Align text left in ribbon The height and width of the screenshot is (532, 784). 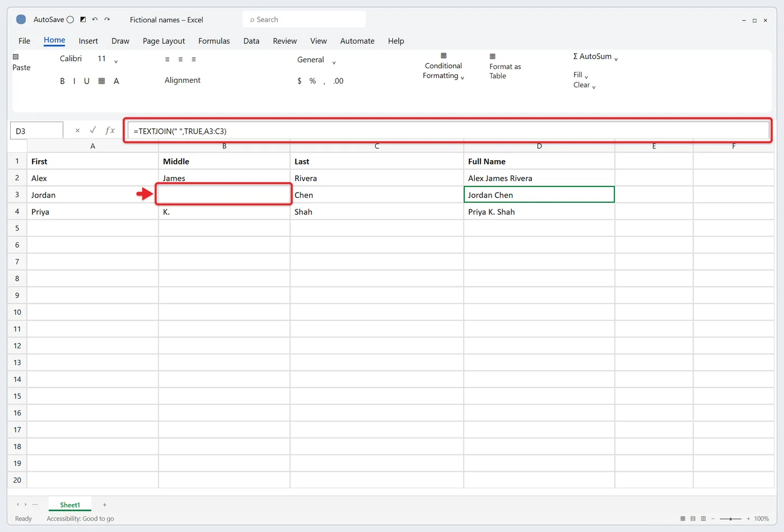[167, 59]
